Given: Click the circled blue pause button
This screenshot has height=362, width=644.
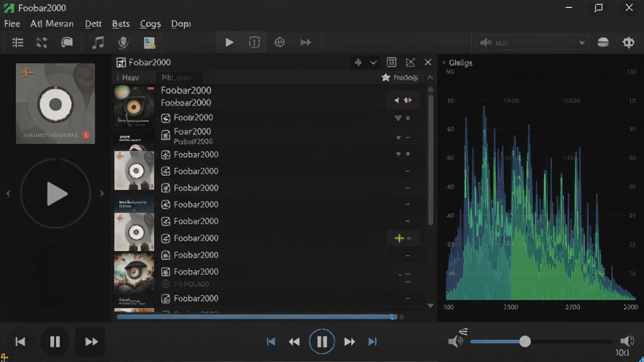Looking at the screenshot, I should [321, 341].
